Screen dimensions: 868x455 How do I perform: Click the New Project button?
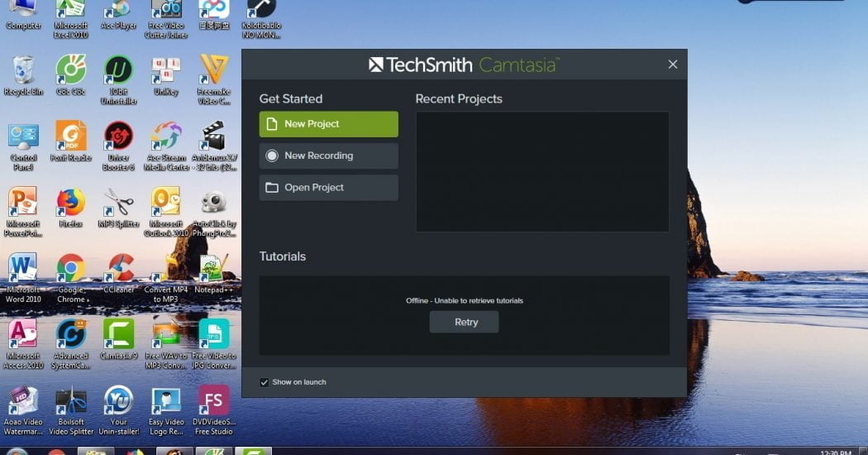[328, 124]
